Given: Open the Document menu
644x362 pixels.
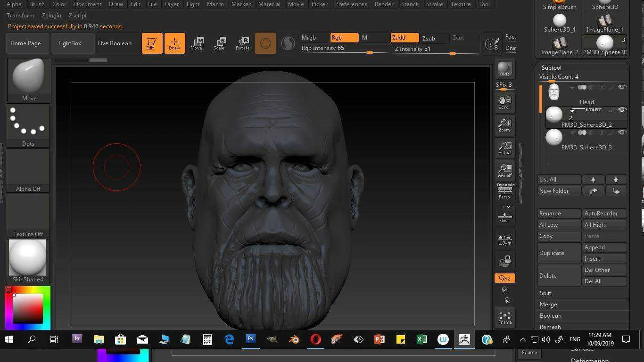Looking at the screenshot, I should pyautogui.click(x=87, y=4).
